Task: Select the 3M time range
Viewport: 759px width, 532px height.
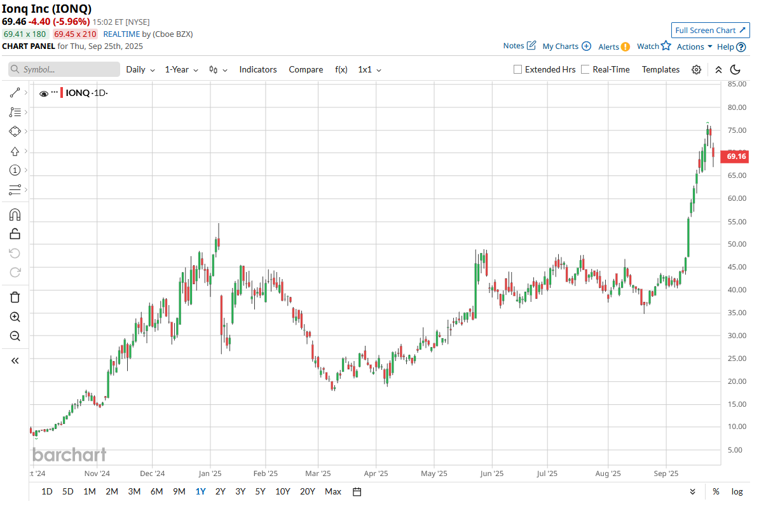Action: [134, 492]
